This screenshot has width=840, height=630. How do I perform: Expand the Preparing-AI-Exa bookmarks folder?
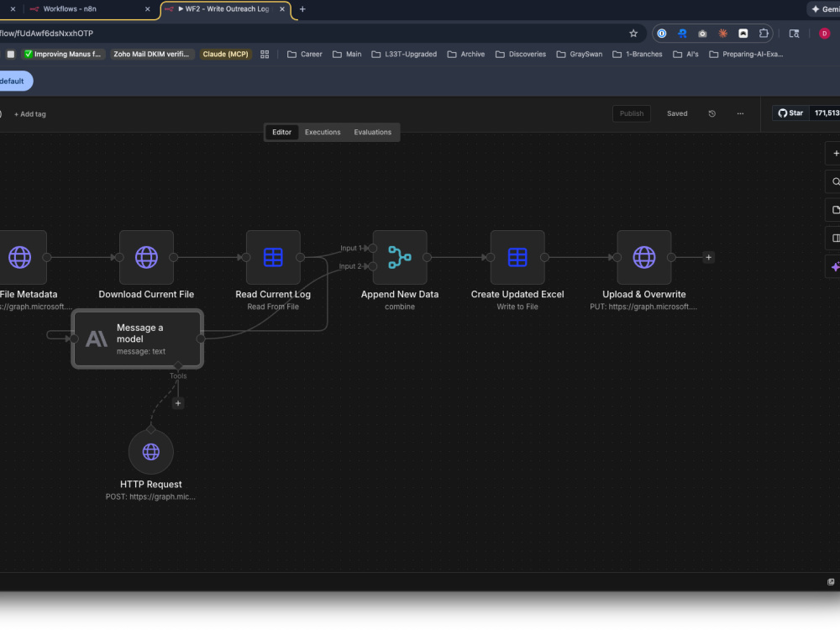[x=746, y=54]
